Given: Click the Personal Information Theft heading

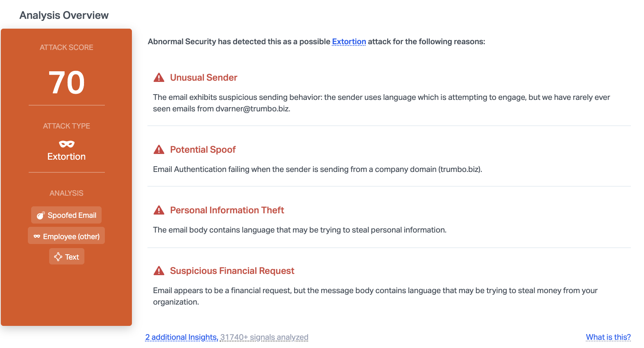Looking at the screenshot, I should [227, 210].
